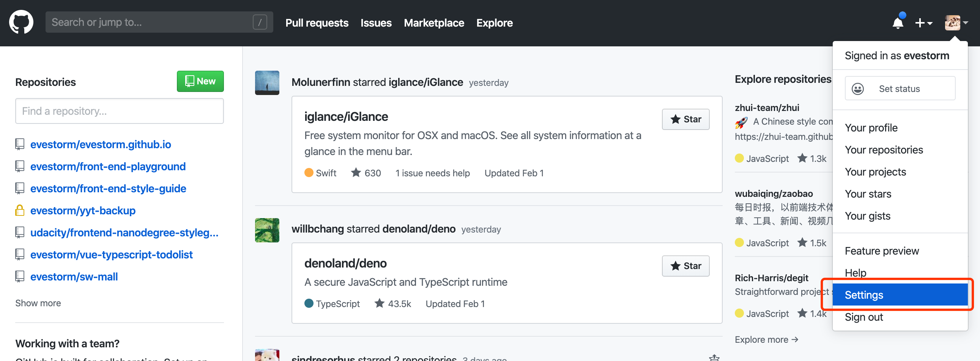Image resolution: width=980 pixels, height=361 pixels.
Task: Open denoland/deno card title
Action: [345, 263]
